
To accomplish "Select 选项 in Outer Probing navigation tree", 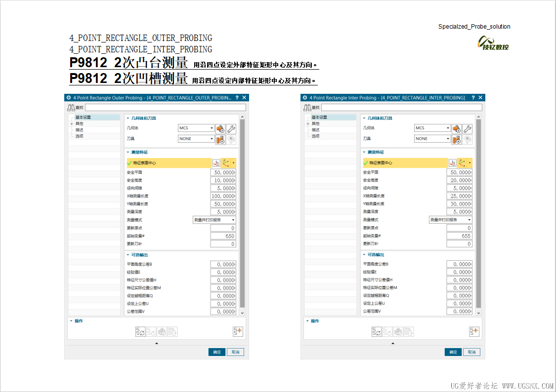I will [x=80, y=136].
